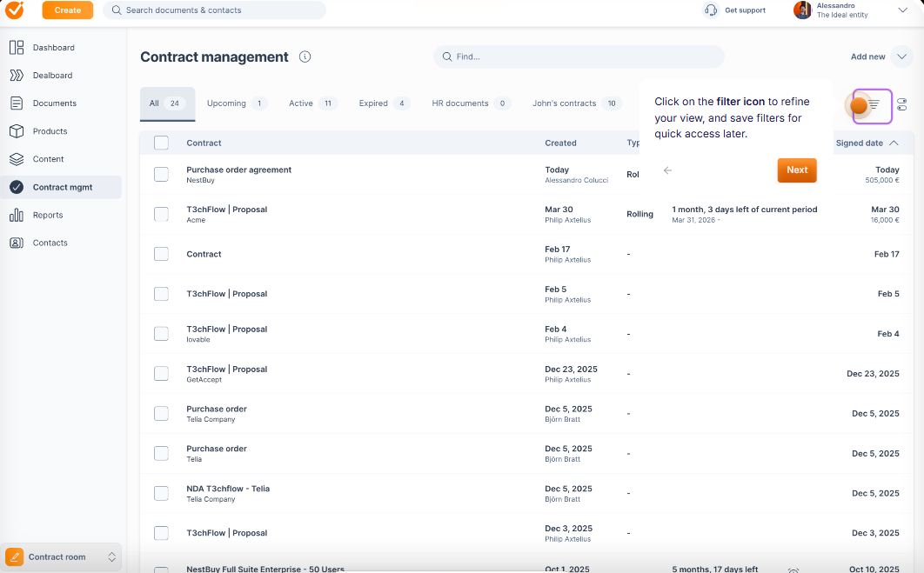Viewport: 924px width, 573px height.
Task: Click the Dec 23, 2025 signed date
Action: [x=873, y=373]
